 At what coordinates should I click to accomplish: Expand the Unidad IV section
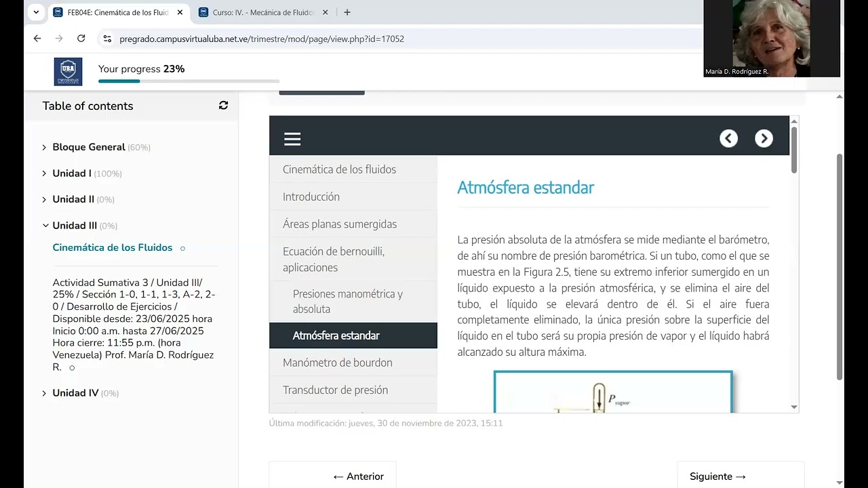pos(45,393)
